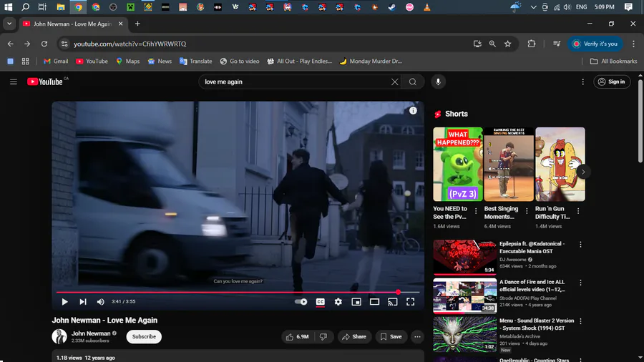Open Chrome extensions puzzle icon
Screen dimensions: 644x362
(x=532, y=44)
